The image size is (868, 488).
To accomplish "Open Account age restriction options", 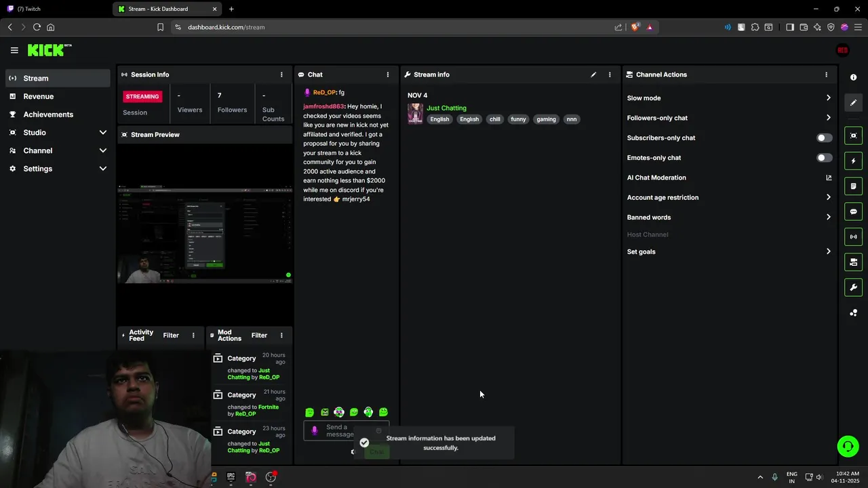I will click(729, 197).
